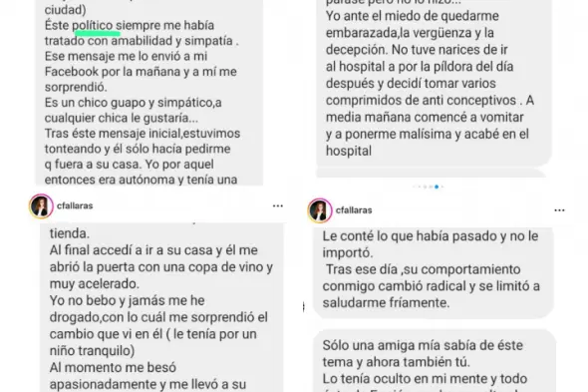Click the word 'tienda.' in the lower-left post
This screenshot has width=588, height=392.
pos(70,233)
